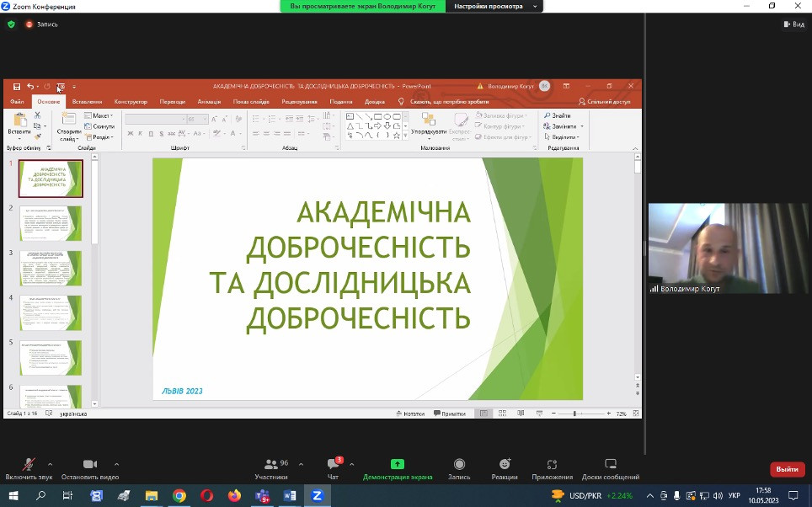Image resolution: width=812 pixels, height=507 pixels.
Task: Click the PowerPoint zoom slider
Action: 574,414
